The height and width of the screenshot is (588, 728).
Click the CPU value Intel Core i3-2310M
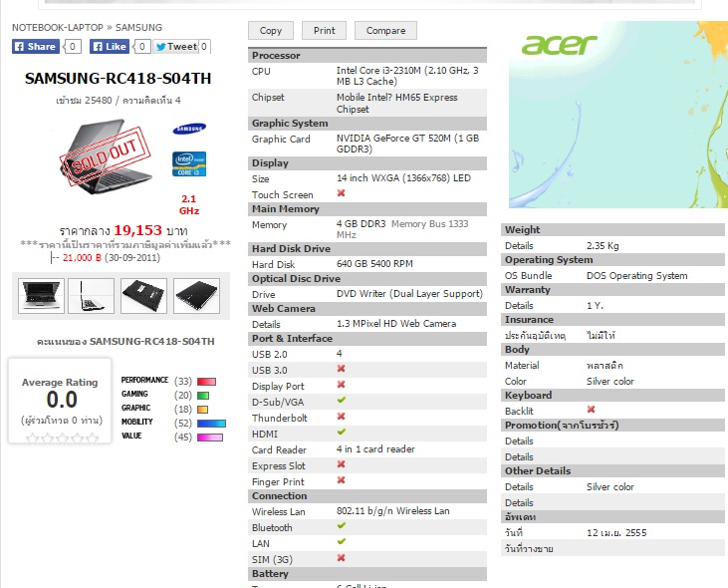tap(407, 76)
